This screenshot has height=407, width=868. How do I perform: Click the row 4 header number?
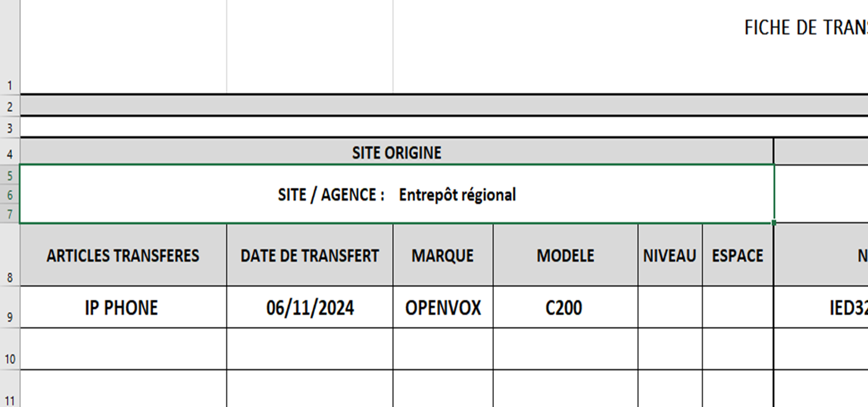tap(10, 155)
